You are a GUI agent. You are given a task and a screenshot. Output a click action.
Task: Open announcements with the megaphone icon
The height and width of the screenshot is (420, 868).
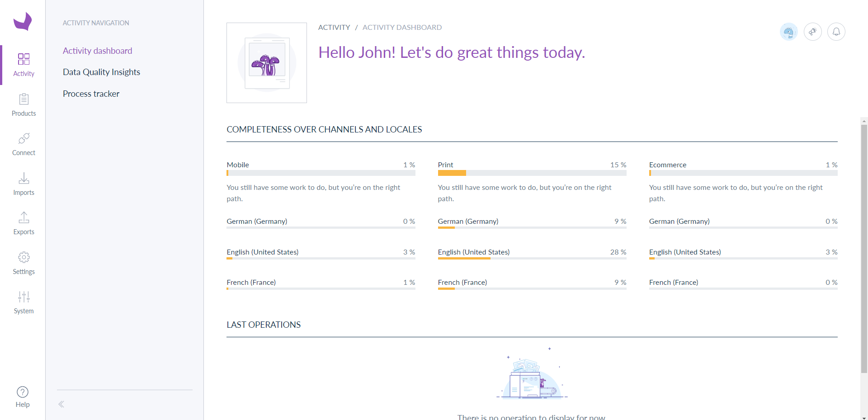[812, 32]
